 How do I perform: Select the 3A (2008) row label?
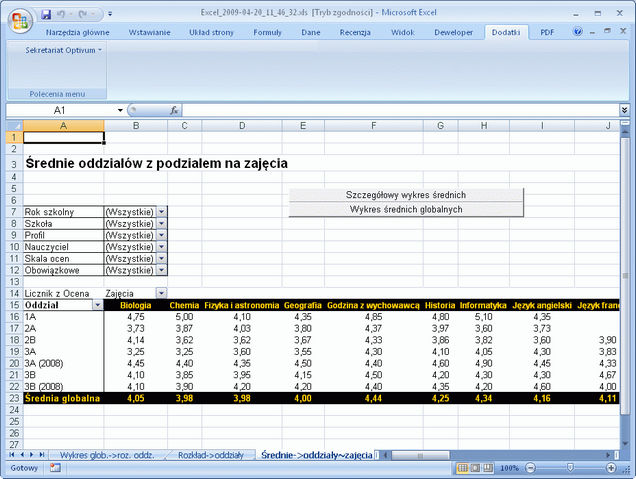63,363
